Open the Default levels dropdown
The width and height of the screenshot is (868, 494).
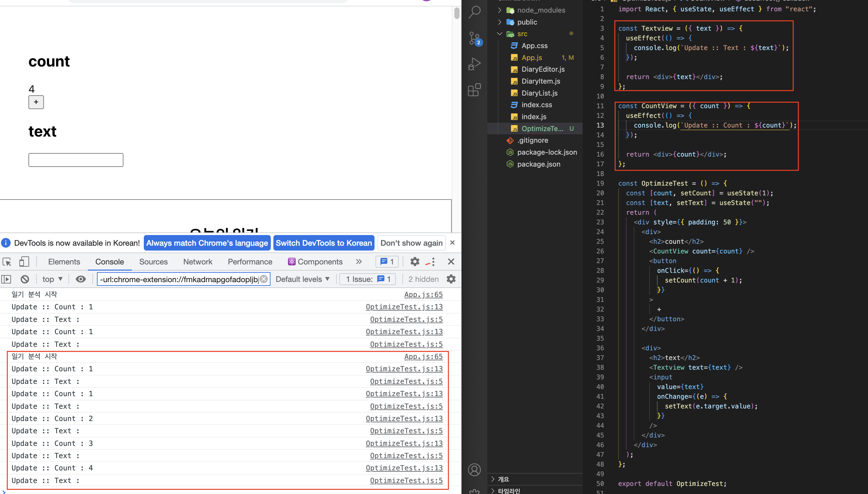302,279
